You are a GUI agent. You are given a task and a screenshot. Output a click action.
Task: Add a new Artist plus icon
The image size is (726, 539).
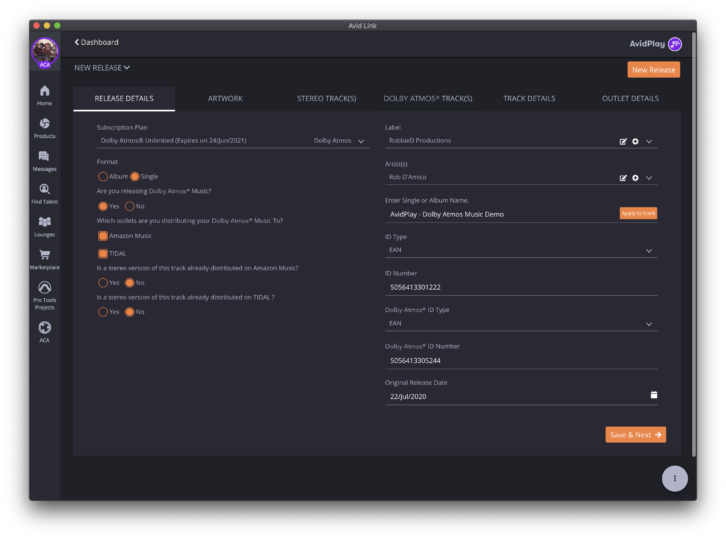click(635, 178)
